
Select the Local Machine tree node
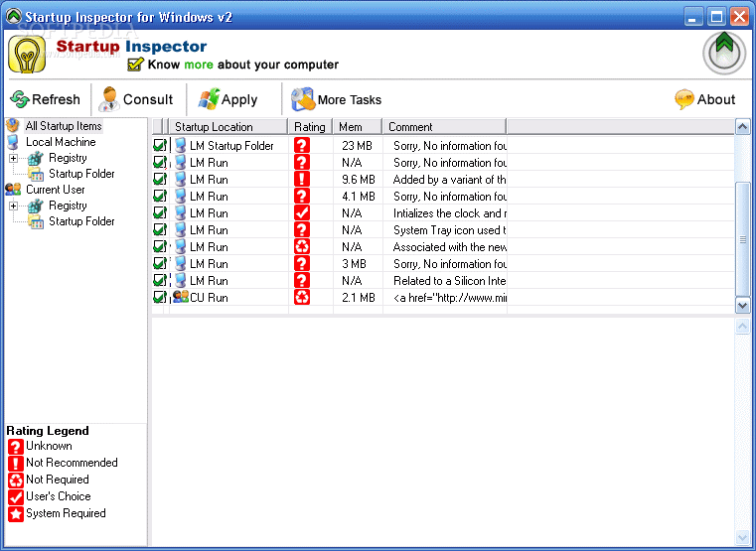click(61, 142)
